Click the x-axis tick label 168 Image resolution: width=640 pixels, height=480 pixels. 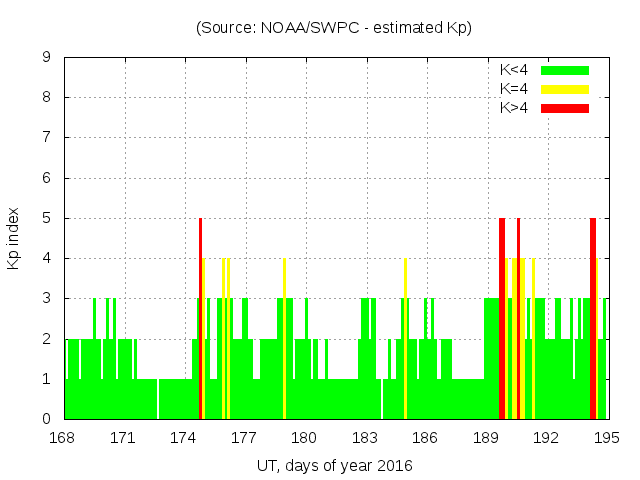(63, 437)
